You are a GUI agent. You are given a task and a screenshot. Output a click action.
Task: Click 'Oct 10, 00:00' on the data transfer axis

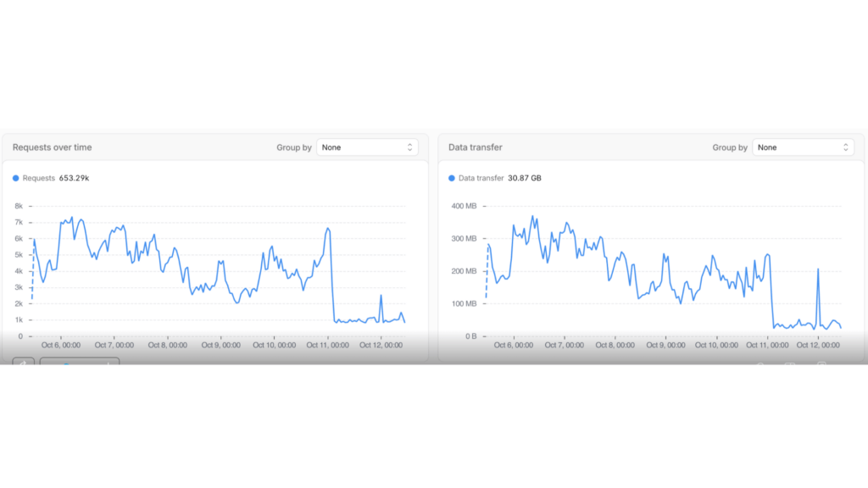[716, 346]
